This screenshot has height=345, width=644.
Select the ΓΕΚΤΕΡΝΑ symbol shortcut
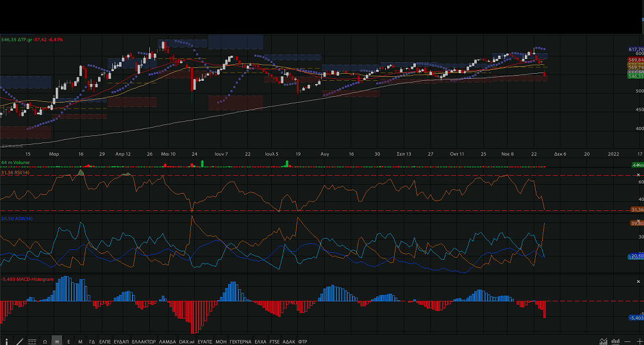pos(240,341)
